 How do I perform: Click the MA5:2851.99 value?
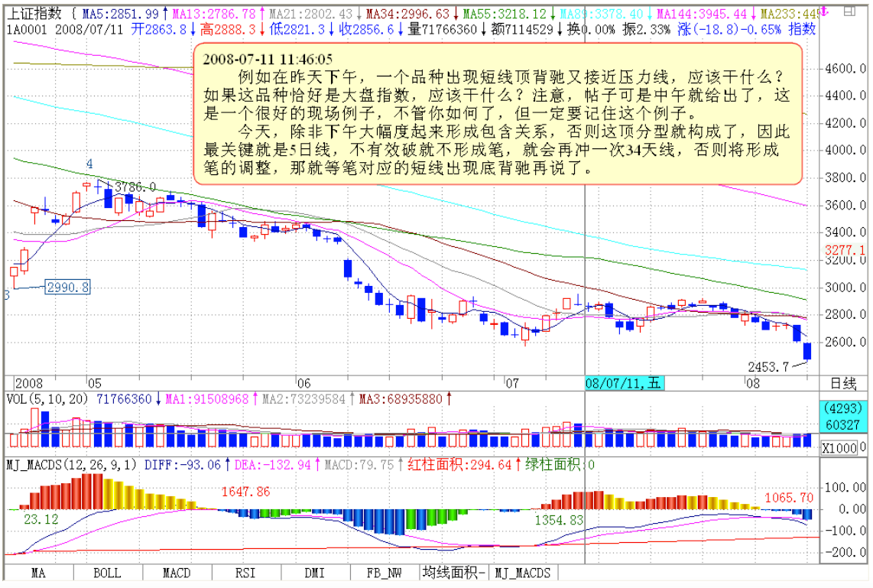[x=120, y=13]
